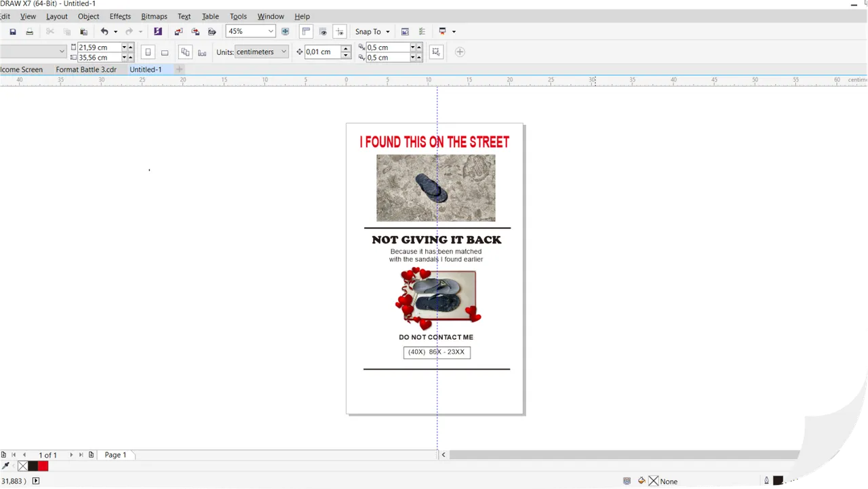This screenshot has width=868, height=489.
Task: Click the Export icon
Action: 195,32
